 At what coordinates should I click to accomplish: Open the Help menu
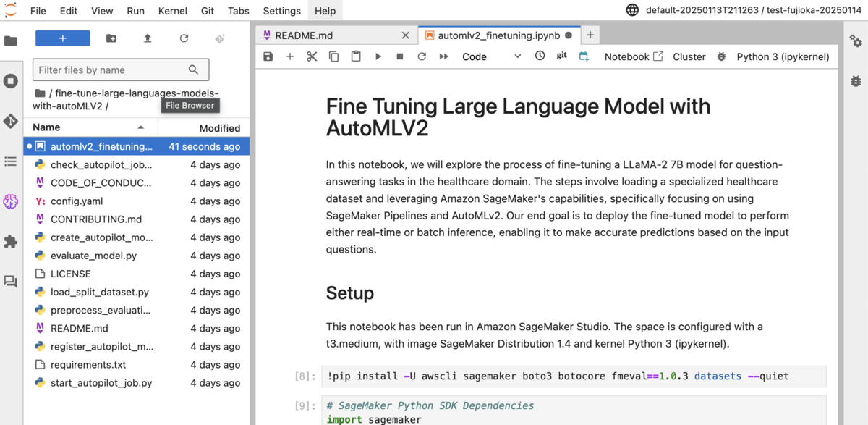325,11
